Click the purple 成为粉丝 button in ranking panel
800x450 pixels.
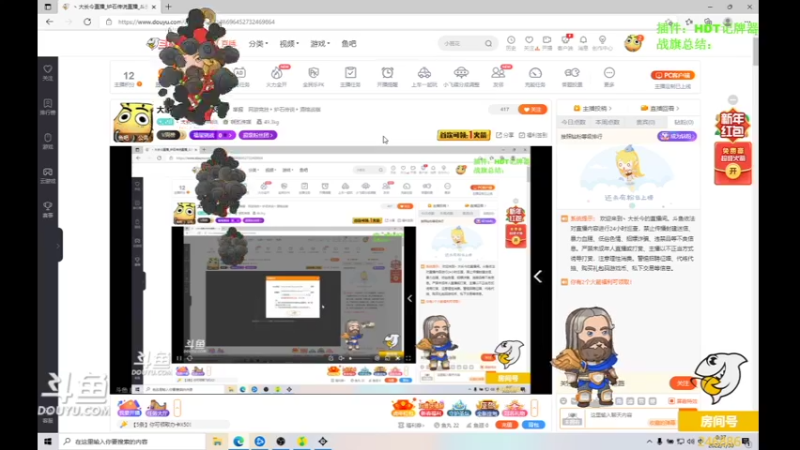tap(677, 136)
